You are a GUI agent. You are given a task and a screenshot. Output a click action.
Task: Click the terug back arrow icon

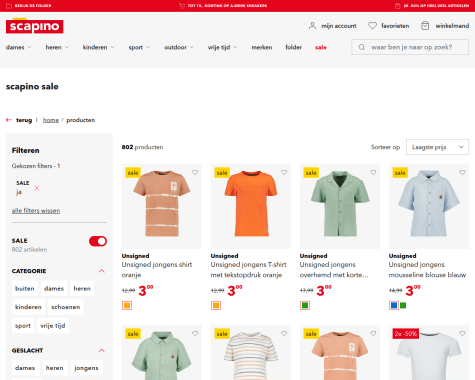pos(9,120)
